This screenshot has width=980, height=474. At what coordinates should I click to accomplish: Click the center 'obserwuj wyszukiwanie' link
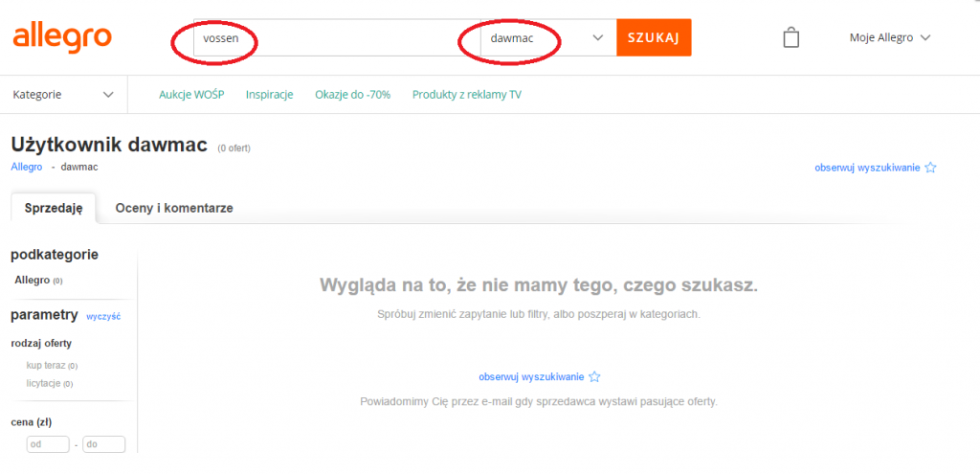click(x=531, y=377)
